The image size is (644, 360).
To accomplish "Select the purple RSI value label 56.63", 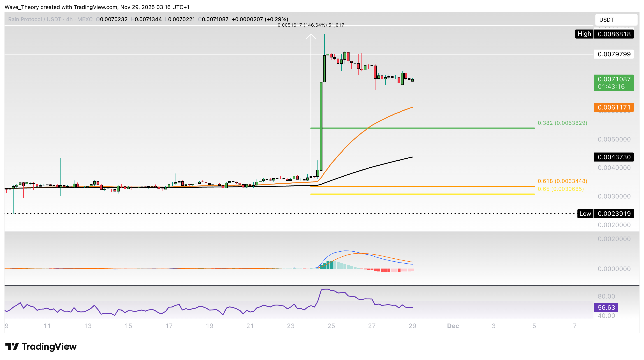I will click(606, 308).
